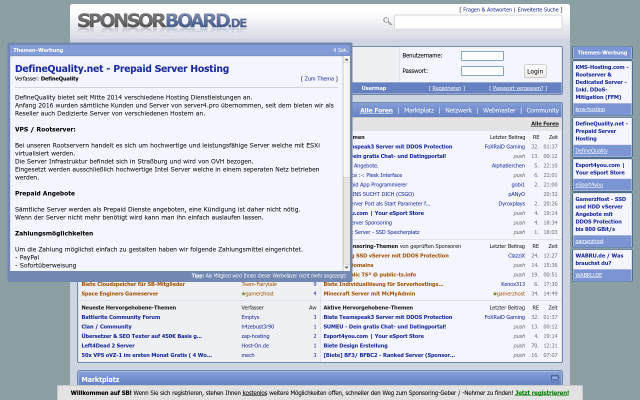
Task: Click Passwort vergessen link
Action: tap(517, 88)
